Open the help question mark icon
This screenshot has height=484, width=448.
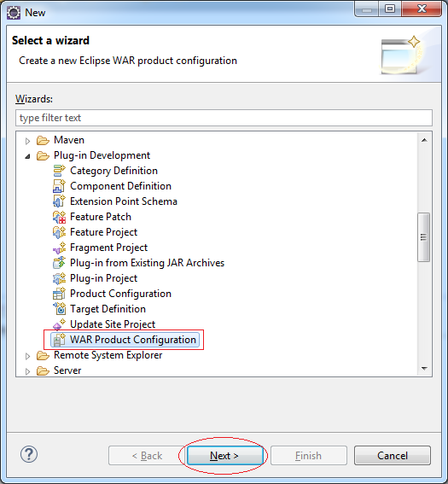pos(29,454)
